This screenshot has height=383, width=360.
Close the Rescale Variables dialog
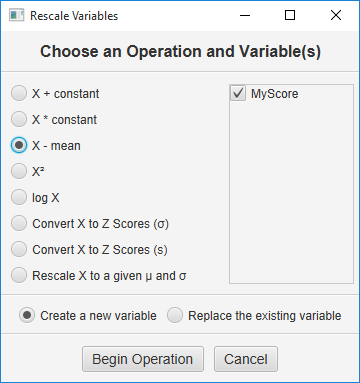coord(336,15)
